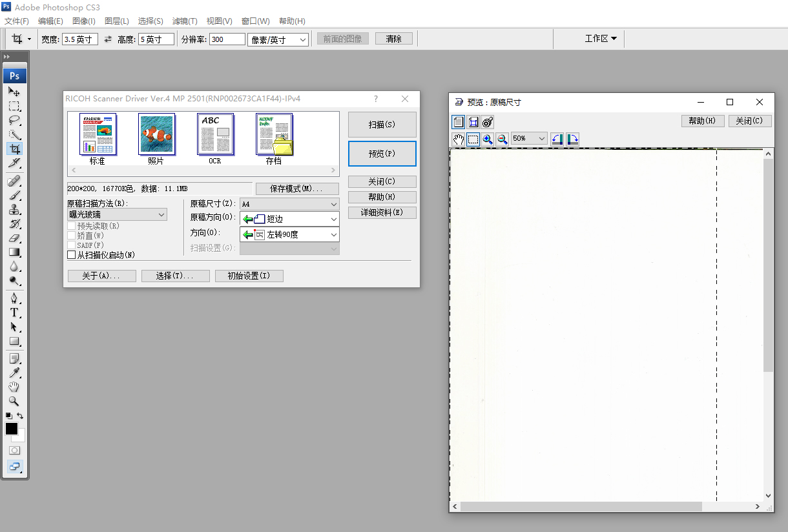Open the 原稿尺寸 dropdown showing A4
The width and height of the screenshot is (788, 532).
289,204
